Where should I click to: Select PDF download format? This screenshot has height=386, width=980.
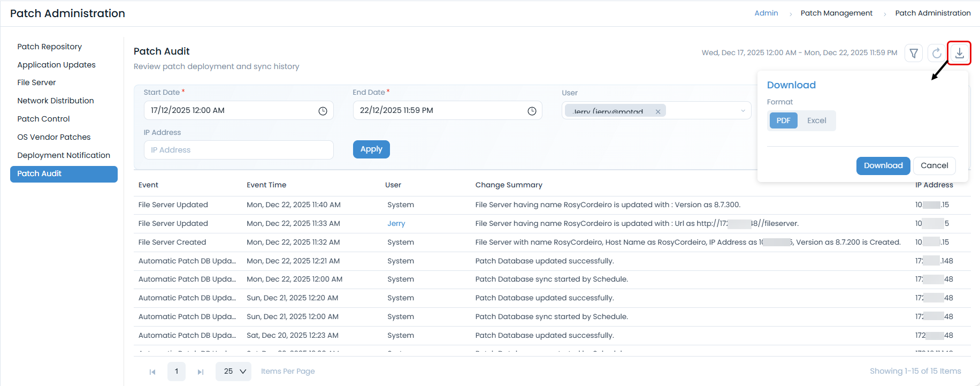point(783,120)
